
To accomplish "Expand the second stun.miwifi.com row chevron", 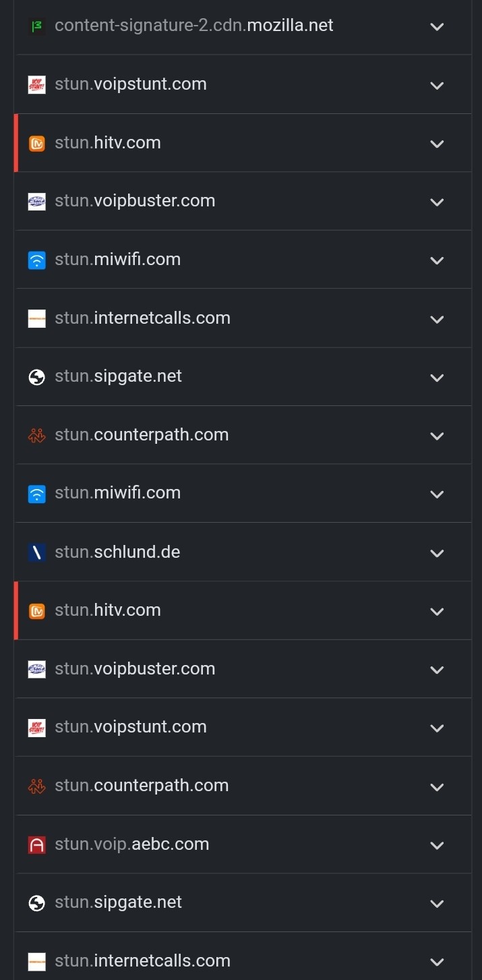I will point(437,494).
